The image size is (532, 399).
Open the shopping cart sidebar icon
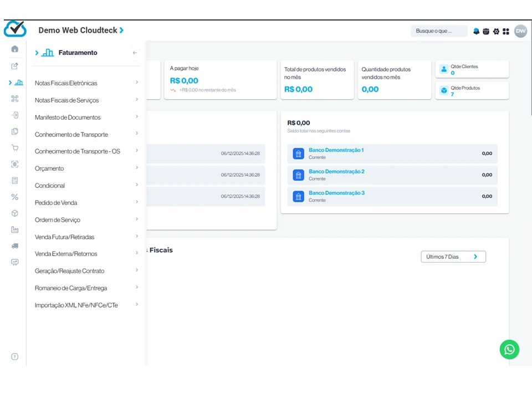15,147
